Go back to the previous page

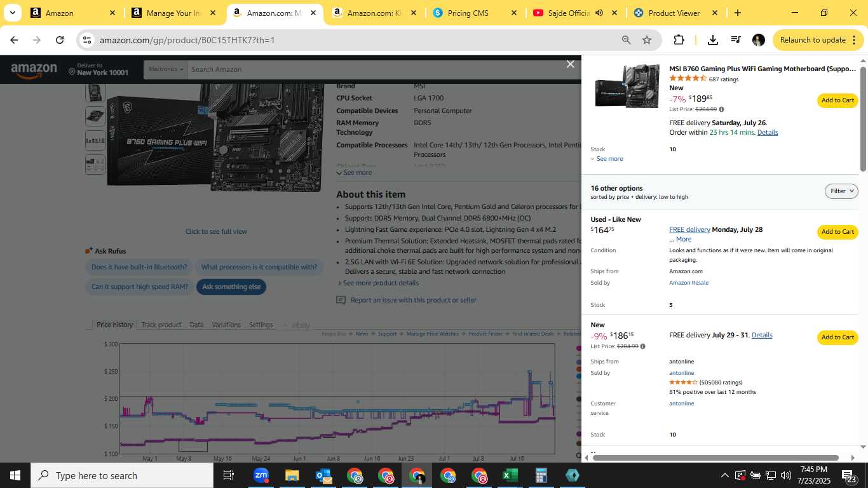(x=14, y=40)
